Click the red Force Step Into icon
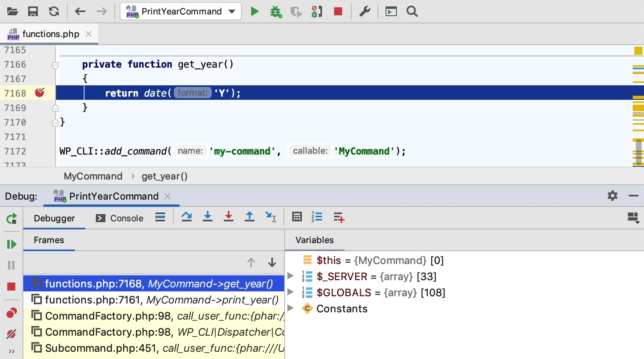The width and height of the screenshot is (644, 359). click(229, 217)
